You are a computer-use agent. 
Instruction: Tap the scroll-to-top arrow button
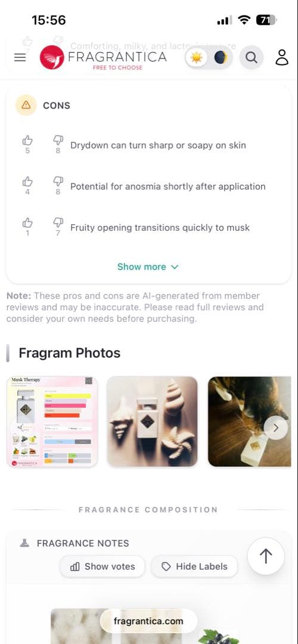[266, 556]
